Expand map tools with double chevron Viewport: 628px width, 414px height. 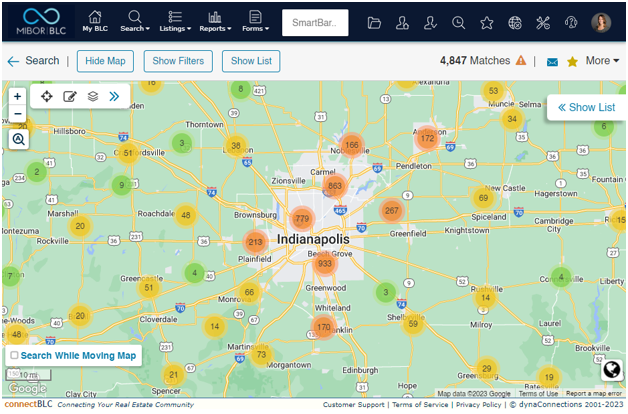coord(114,96)
